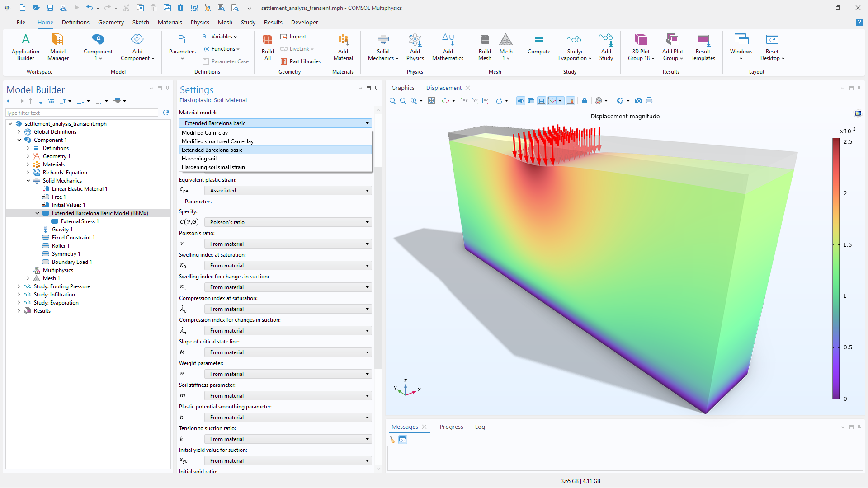Open the Poisson's ratio specify dropdown
This screenshot has height=488, width=868.
[x=288, y=222]
